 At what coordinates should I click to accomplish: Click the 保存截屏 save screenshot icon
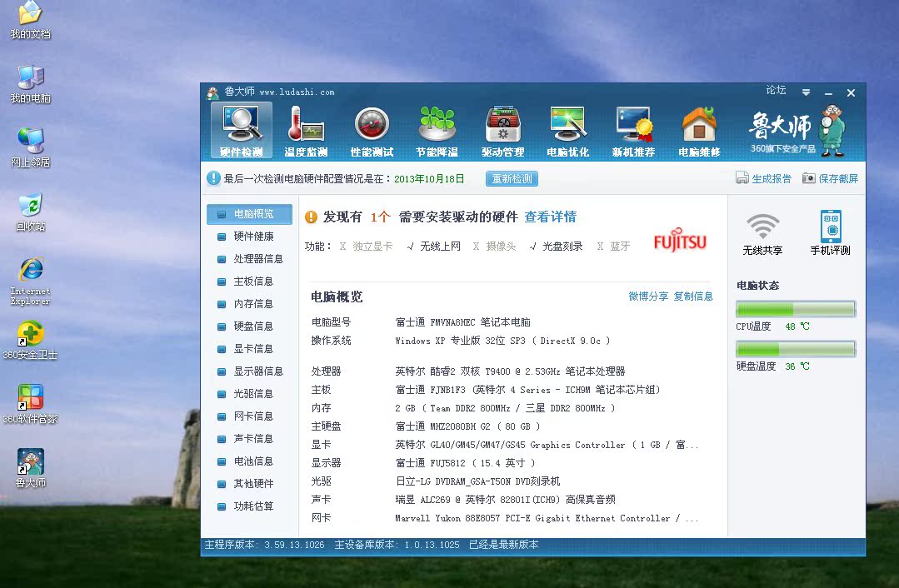click(x=808, y=178)
